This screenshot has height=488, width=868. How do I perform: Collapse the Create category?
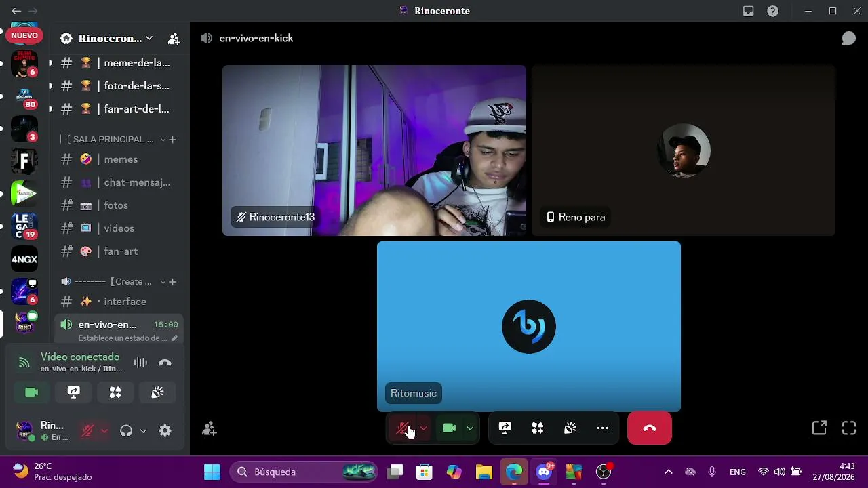pyautogui.click(x=112, y=282)
